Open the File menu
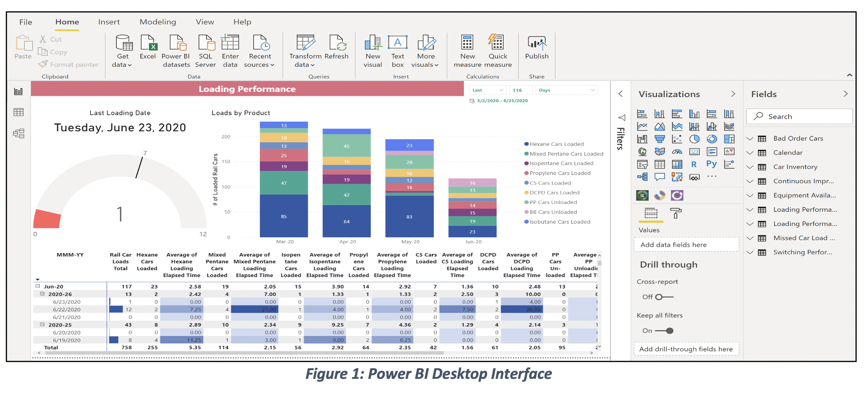 pos(26,22)
